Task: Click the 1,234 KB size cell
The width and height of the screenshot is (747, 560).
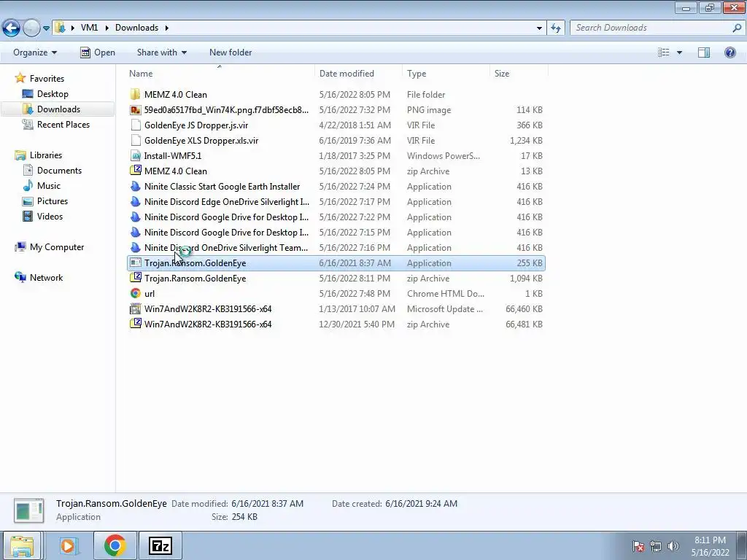Action: (x=526, y=141)
